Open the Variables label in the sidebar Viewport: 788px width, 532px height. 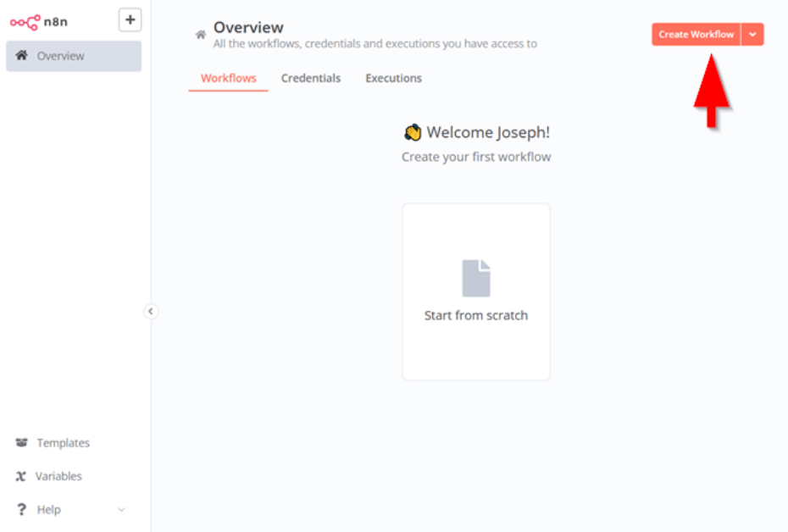click(x=58, y=476)
